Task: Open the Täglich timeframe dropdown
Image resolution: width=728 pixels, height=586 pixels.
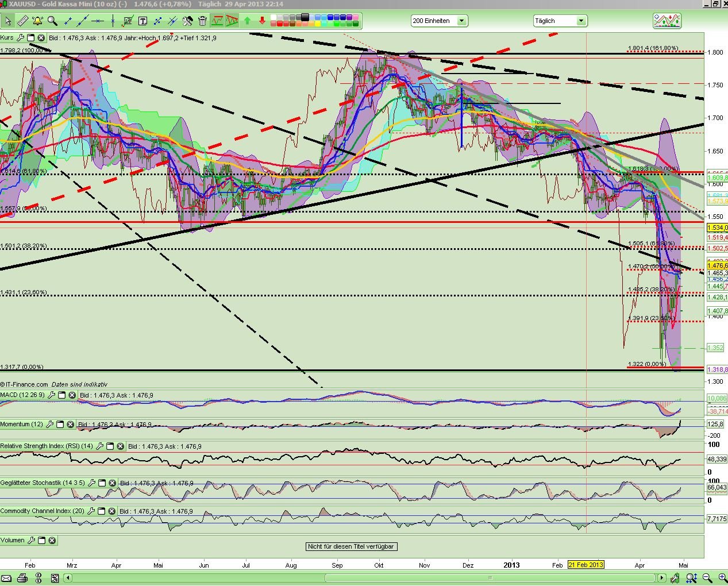Action: [x=560, y=21]
